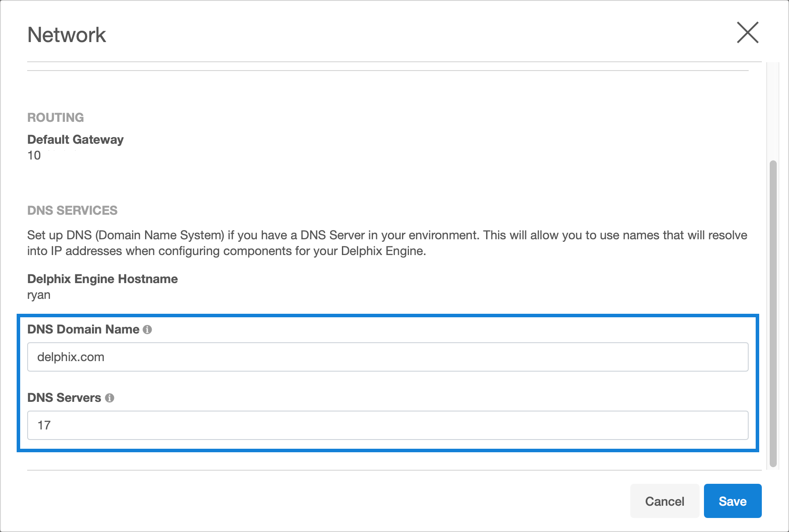Click the info icon beside DNS Domain Name
Screen dimensions: 789x532
[x=148, y=330]
